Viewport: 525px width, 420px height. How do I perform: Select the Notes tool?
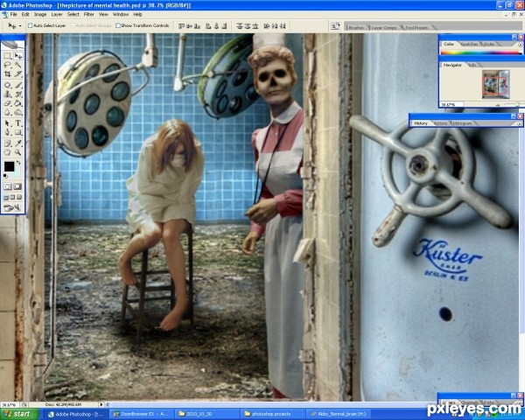(8, 143)
